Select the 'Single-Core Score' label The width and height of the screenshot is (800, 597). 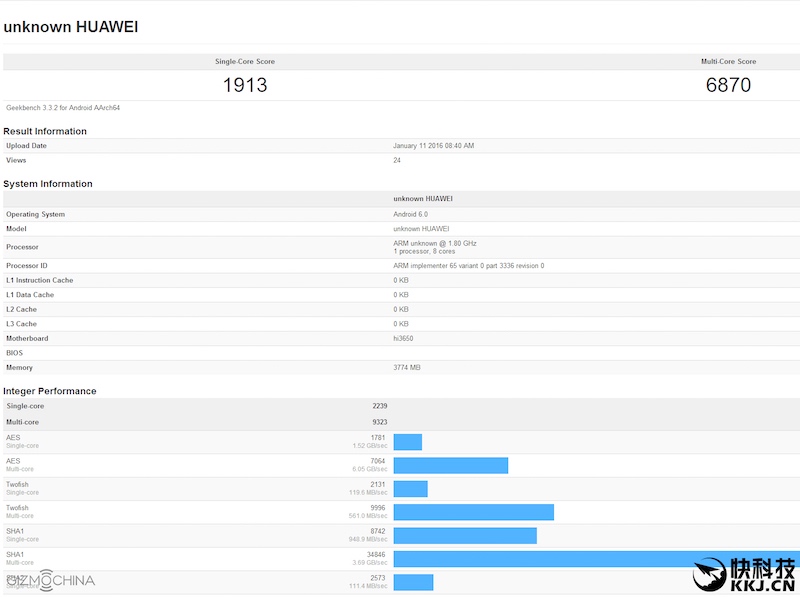tap(245, 61)
